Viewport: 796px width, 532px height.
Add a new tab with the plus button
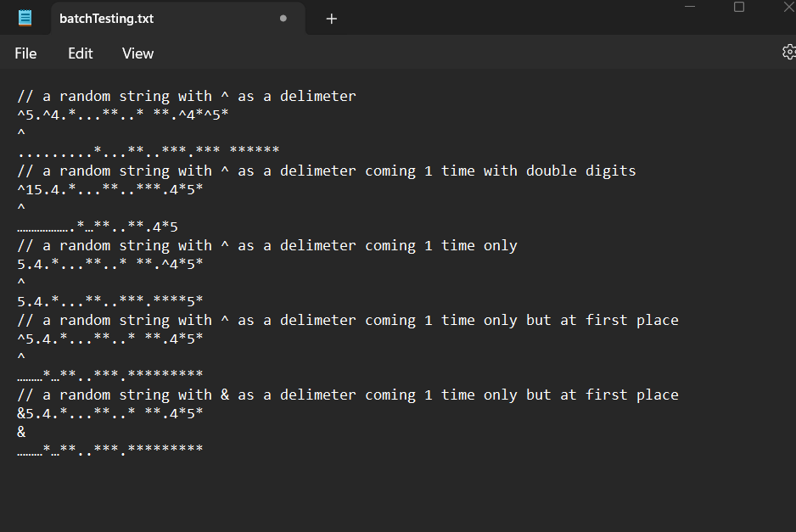coord(332,19)
